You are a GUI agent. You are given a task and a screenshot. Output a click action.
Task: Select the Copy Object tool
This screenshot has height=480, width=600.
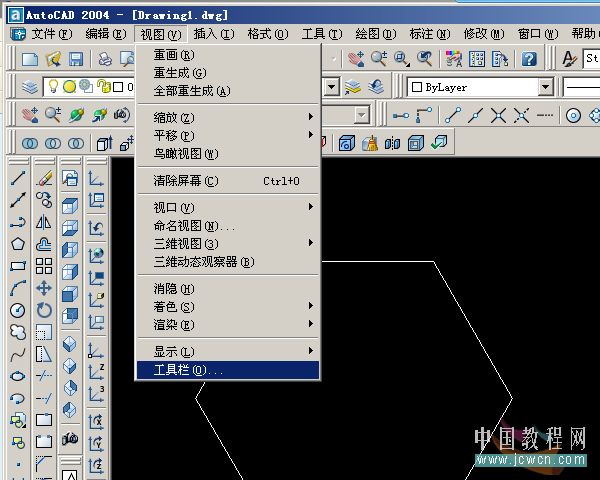(x=44, y=200)
